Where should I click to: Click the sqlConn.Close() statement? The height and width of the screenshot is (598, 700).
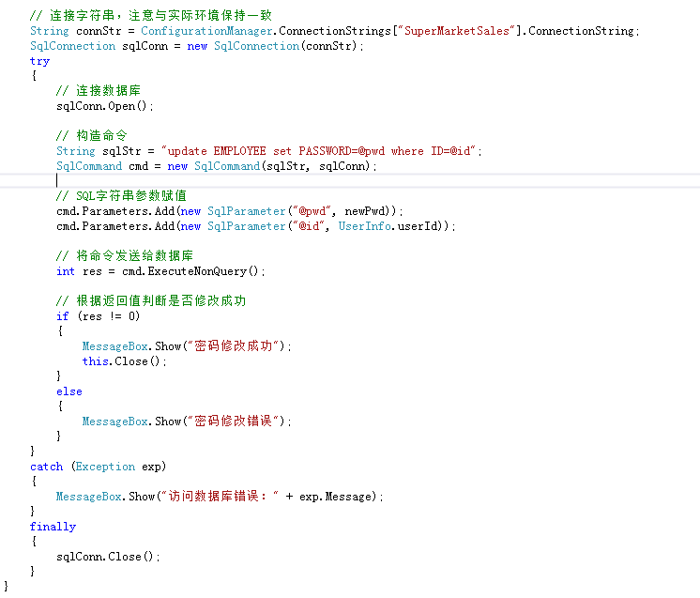[108, 557]
